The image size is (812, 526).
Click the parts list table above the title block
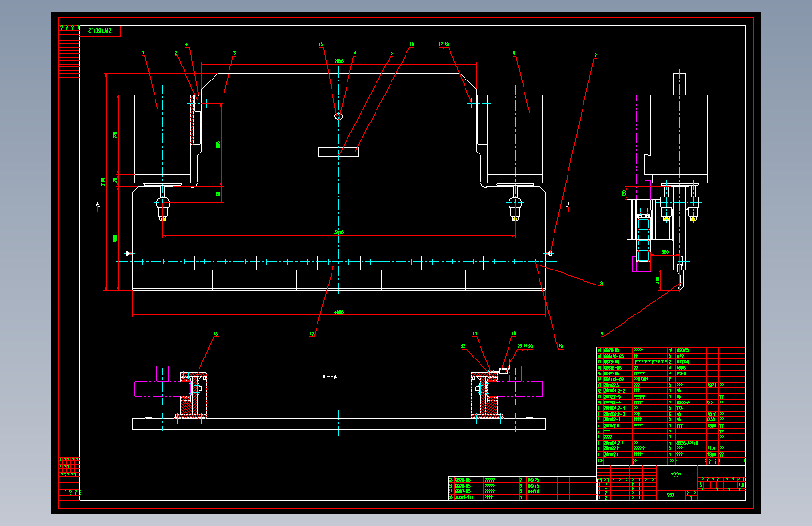tap(671, 406)
